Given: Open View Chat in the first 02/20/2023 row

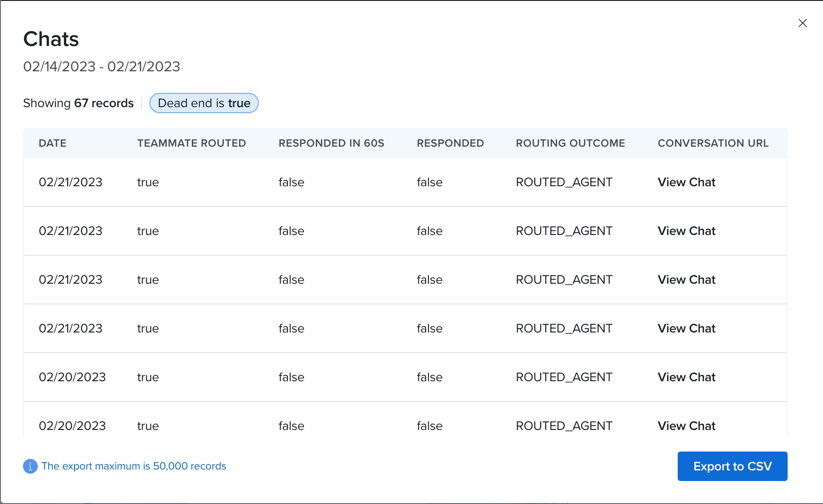Looking at the screenshot, I should pos(686,377).
